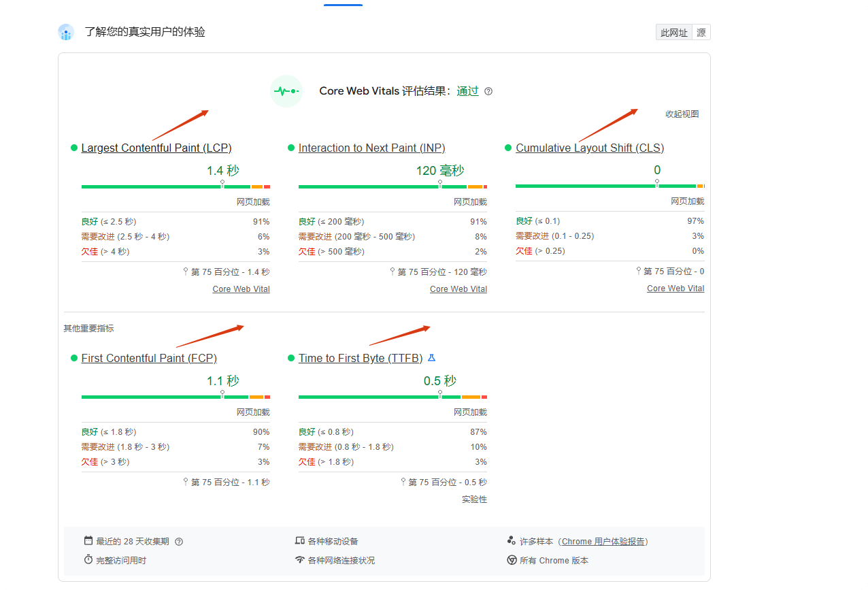Switch to the 源 tab
Viewport: 868px width, 590px height.
[x=703, y=31]
